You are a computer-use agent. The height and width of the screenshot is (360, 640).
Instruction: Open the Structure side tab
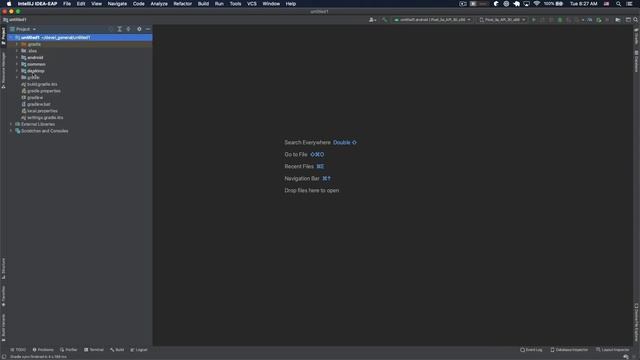coord(3,269)
